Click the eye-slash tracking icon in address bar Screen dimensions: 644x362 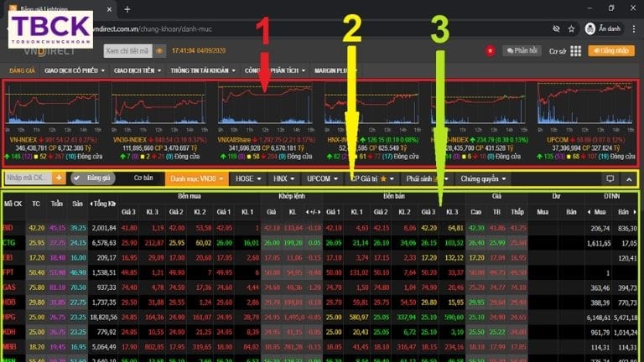point(555,28)
